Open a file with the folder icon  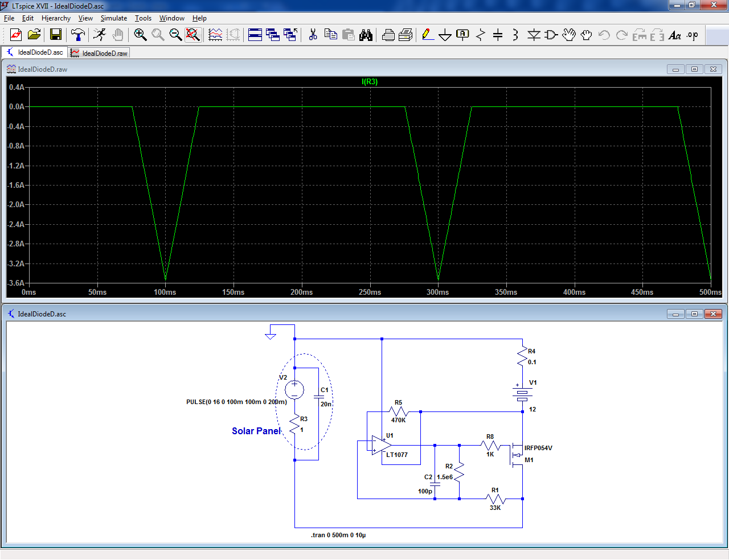pyautogui.click(x=34, y=35)
